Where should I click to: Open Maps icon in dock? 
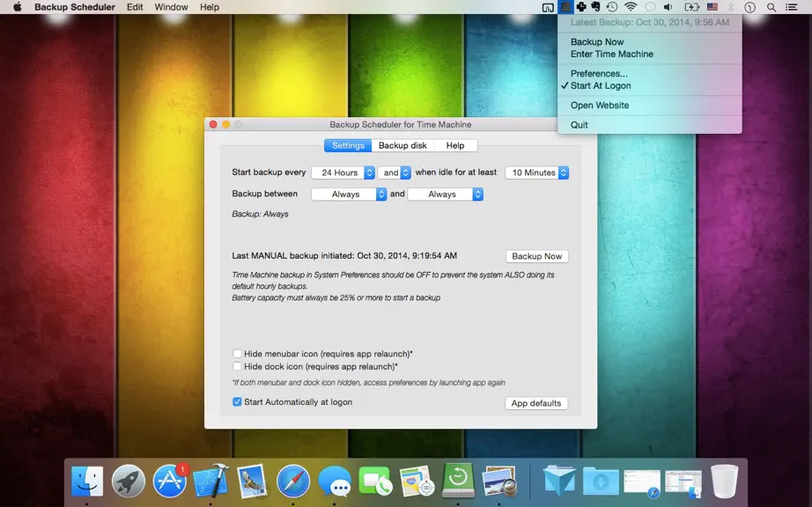point(417,481)
